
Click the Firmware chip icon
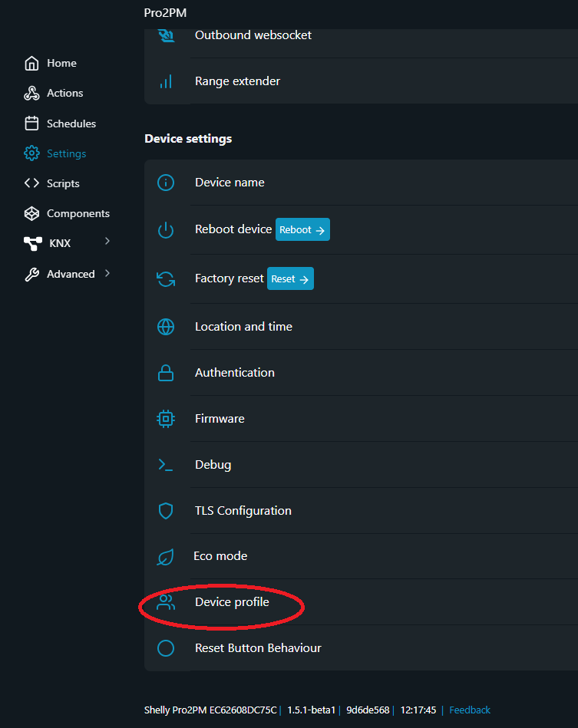click(x=166, y=419)
